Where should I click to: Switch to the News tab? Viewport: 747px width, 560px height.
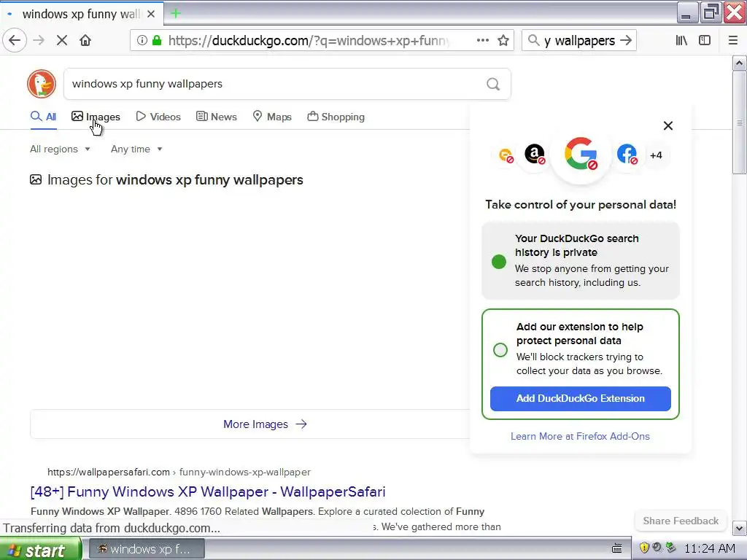[x=216, y=117]
